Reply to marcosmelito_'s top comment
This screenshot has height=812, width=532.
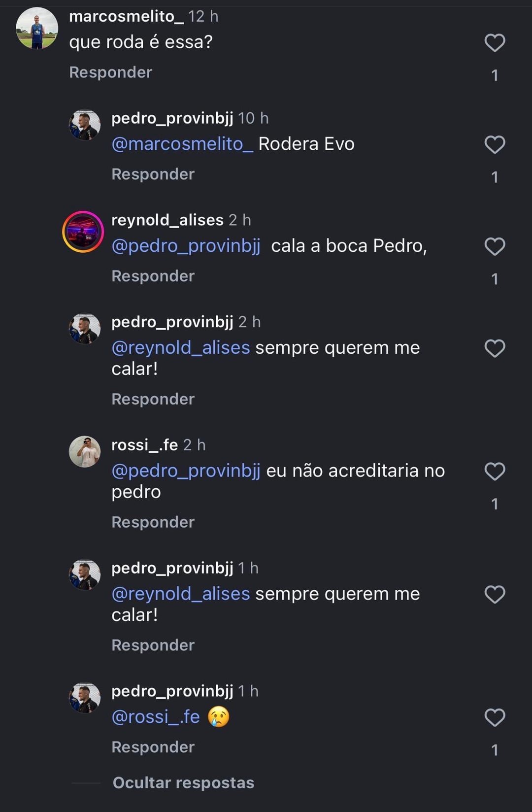tap(111, 72)
